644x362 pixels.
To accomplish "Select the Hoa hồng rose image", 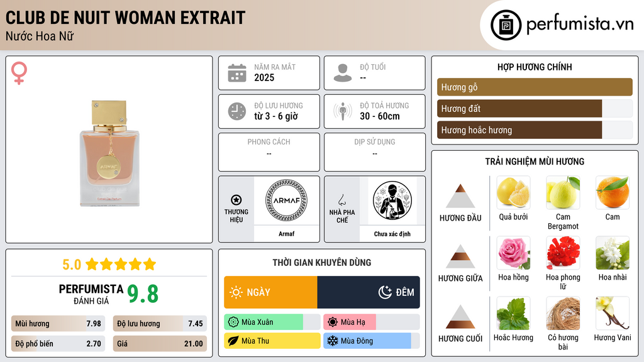I will [513, 253].
